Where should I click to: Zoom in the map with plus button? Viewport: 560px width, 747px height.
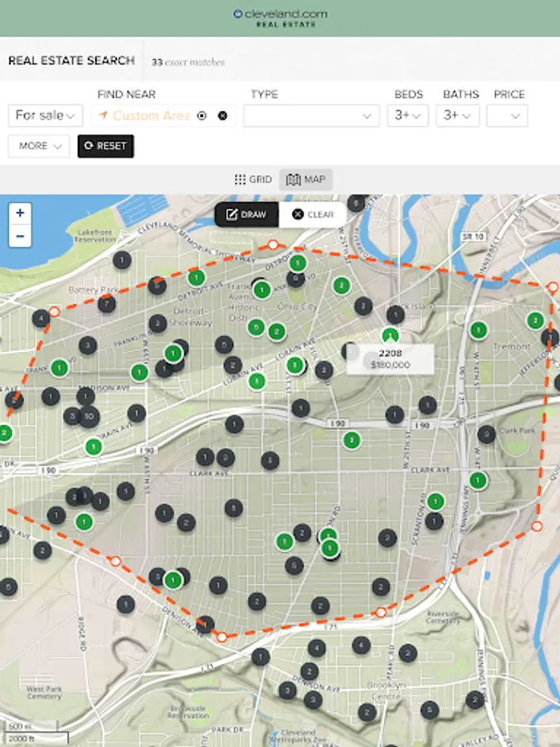20,213
